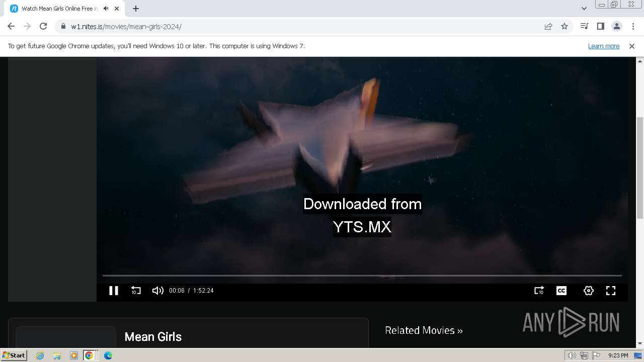Image resolution: width=644 pixels, height=362 pixels.
Task: Open Learn more about Chrome updates
Action: click(x=604, y=46)
